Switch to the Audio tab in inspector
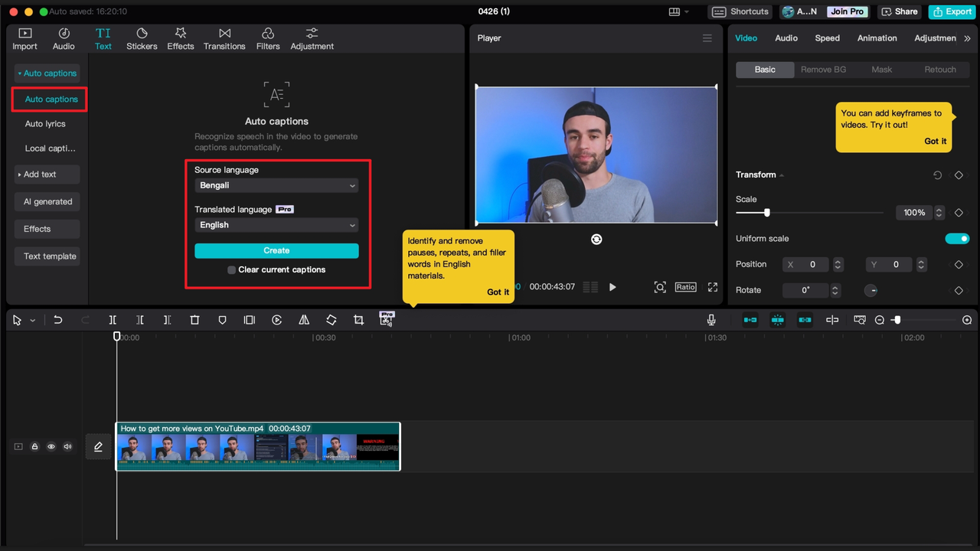 coord(786,38)
